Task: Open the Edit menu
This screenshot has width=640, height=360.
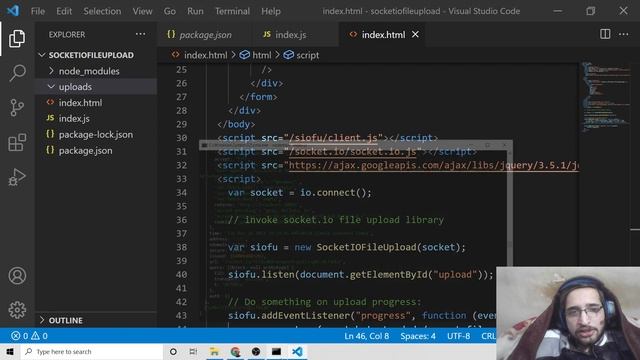Action: pos(64,11)
